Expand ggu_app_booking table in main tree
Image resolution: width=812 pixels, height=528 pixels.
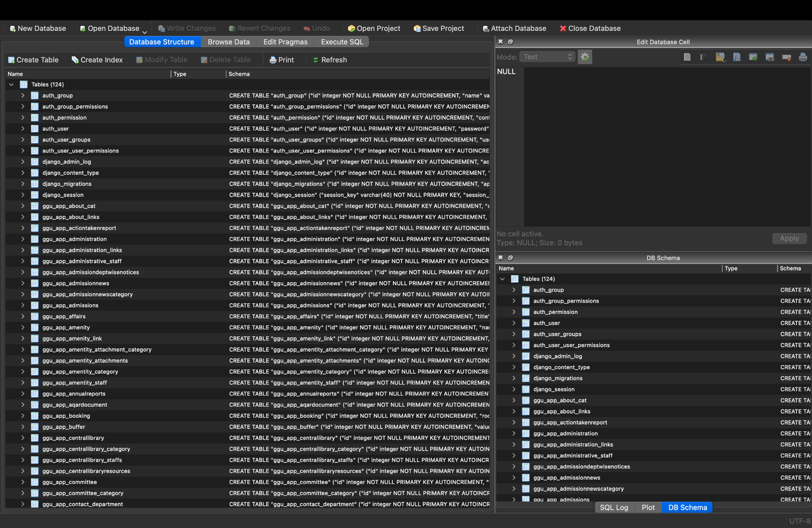pyautogui.click(x=23, y=416)
